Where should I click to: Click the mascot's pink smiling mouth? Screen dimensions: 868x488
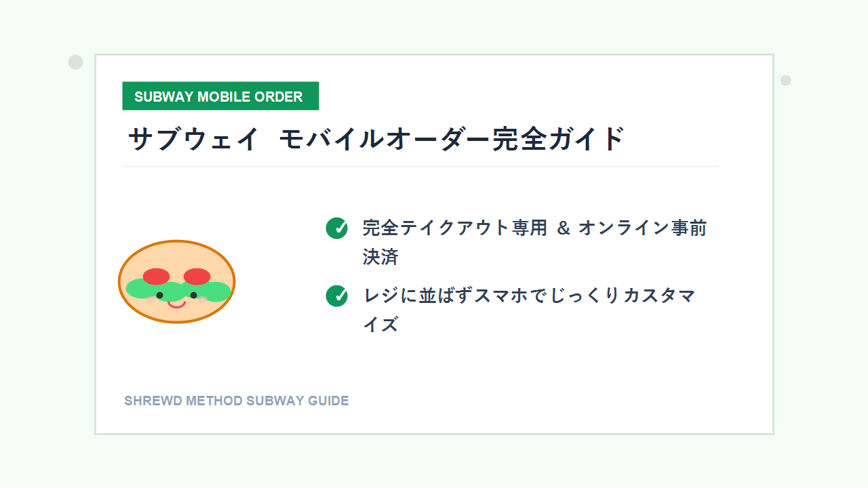[x=177, y=304]
